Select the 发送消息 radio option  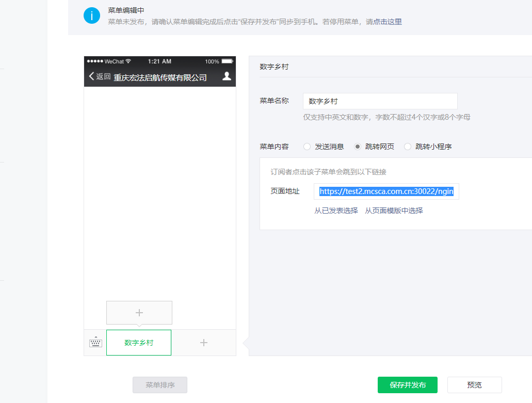(307, 146)
